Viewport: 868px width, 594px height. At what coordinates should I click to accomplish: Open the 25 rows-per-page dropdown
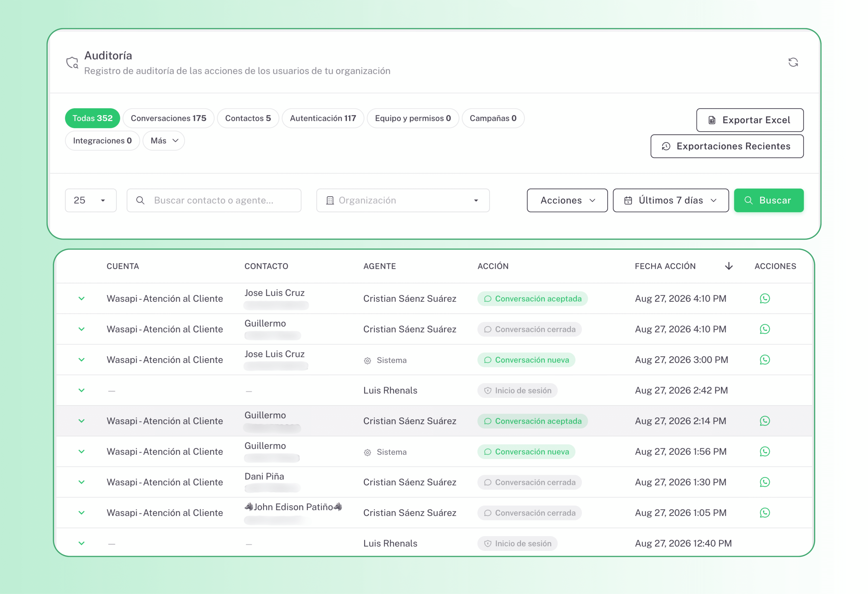[91, 200]
